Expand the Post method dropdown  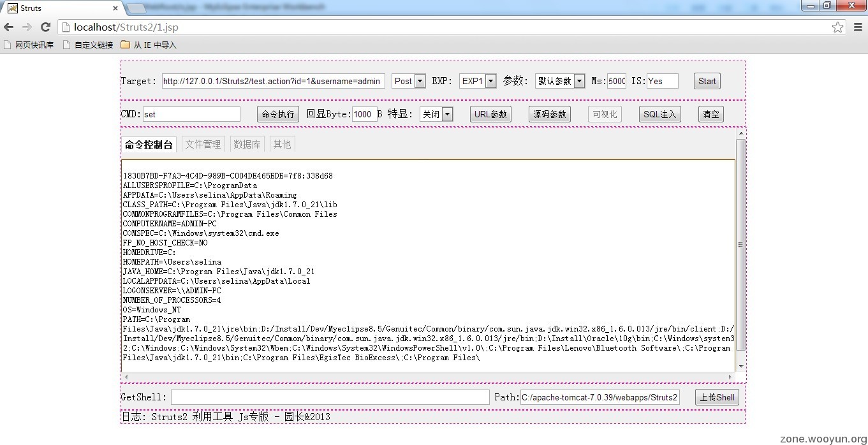(409, 81)
